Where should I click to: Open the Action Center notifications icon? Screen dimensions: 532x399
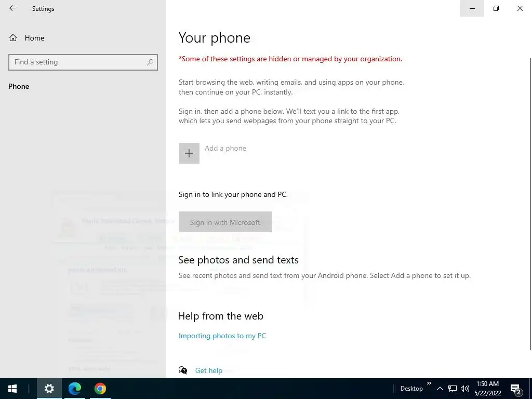pyautogui.click(x=516, y=389)
